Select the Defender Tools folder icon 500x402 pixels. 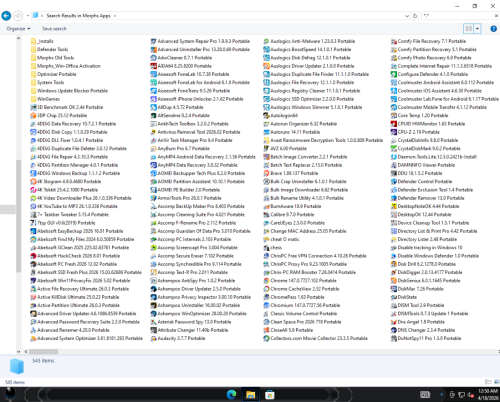(x=33, y=49)
